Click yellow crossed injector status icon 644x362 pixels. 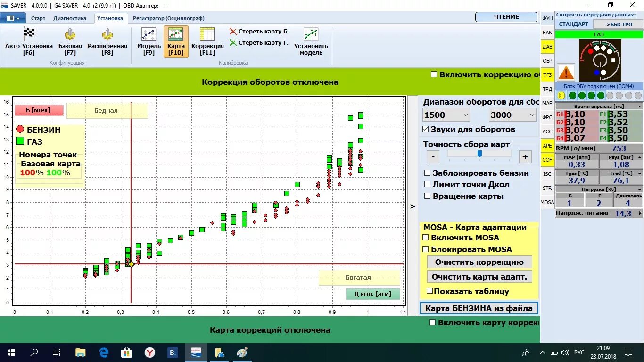(x=561, y=96)
